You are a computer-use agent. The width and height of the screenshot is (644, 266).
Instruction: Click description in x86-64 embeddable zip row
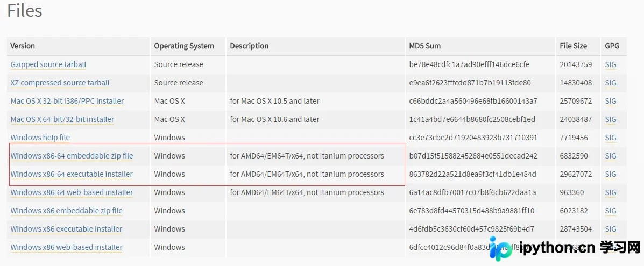(x=307, y=156)
